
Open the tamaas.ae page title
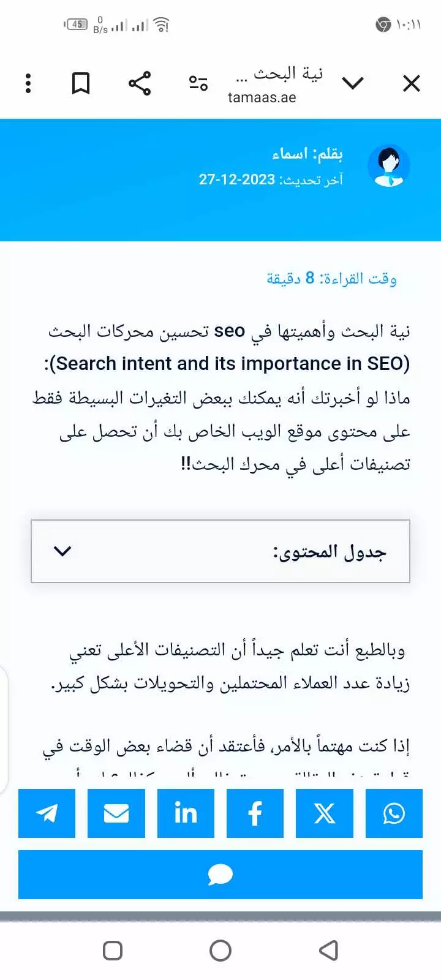[263, 84]
